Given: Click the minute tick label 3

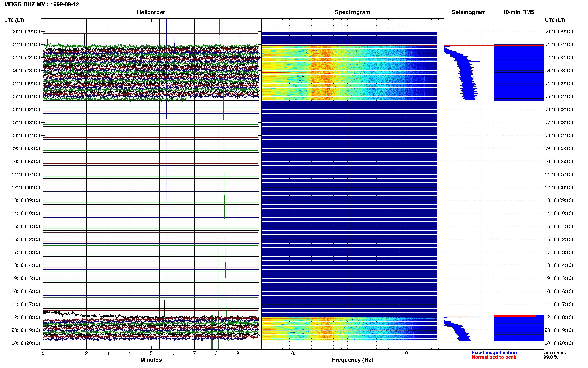Looking at the screenshot, I should (x=108, y=353).
